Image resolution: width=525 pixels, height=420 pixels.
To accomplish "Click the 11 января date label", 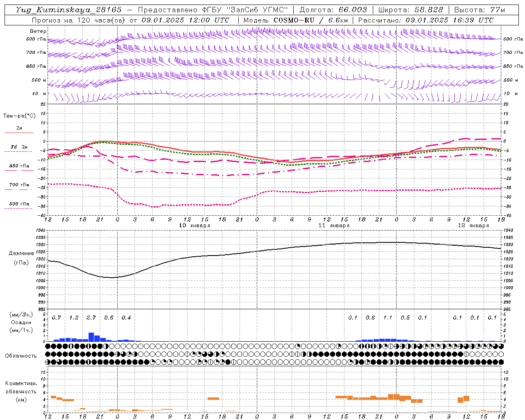I will click(334, 226).
